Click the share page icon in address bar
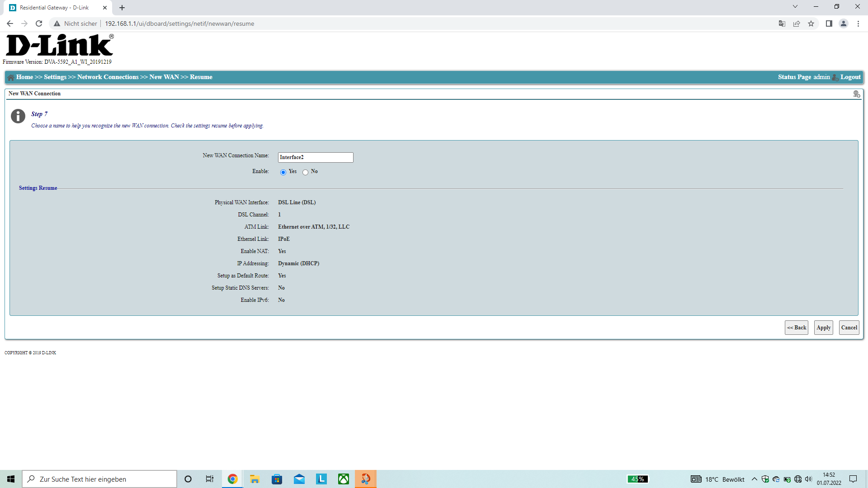 797,23
